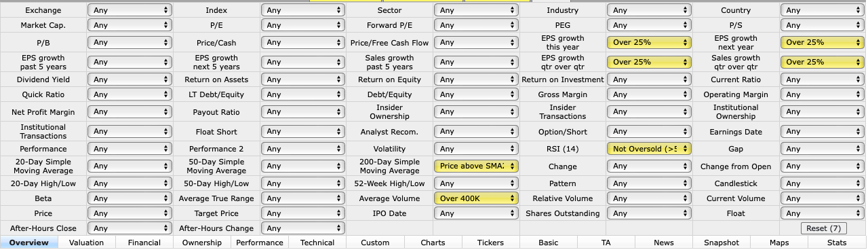Select a Candlestick pattern filter
Image resolution: width=868 pixels, height=250 pixels.
coord(823,183)
